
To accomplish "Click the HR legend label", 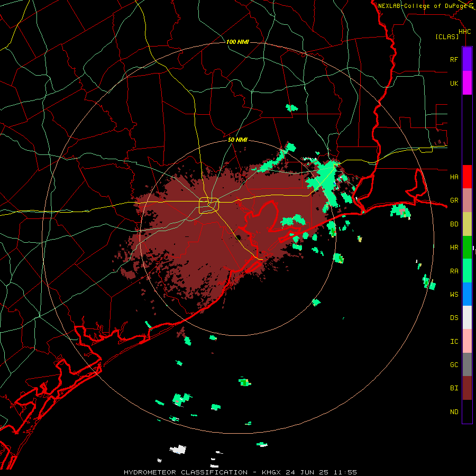I will [x=454, y=248].
